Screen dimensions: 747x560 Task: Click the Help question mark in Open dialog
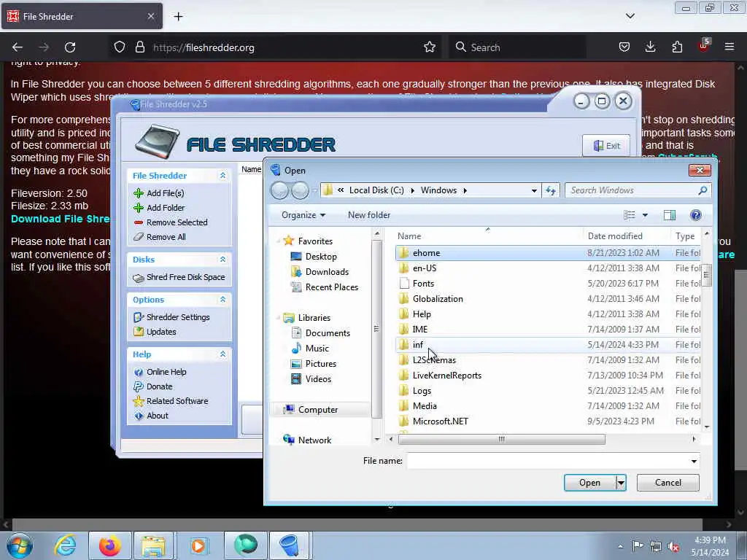tap(695, 215)
